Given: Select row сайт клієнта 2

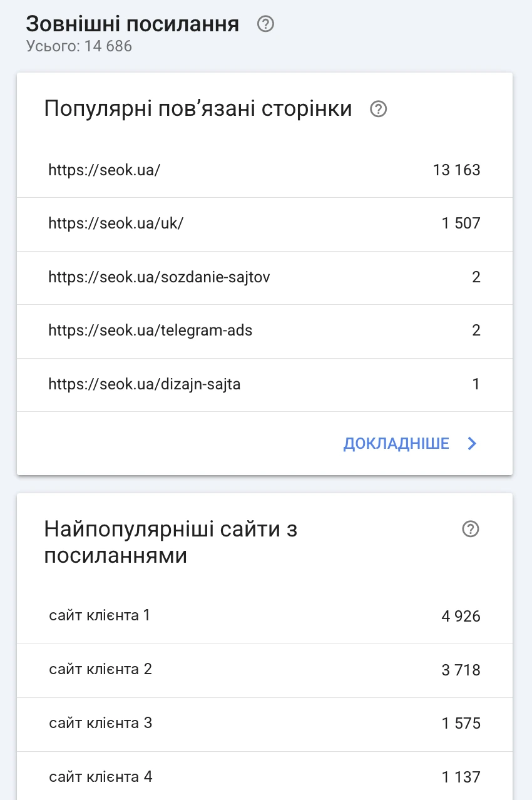Looking at the screenshot, I should (x=265, y=670).
